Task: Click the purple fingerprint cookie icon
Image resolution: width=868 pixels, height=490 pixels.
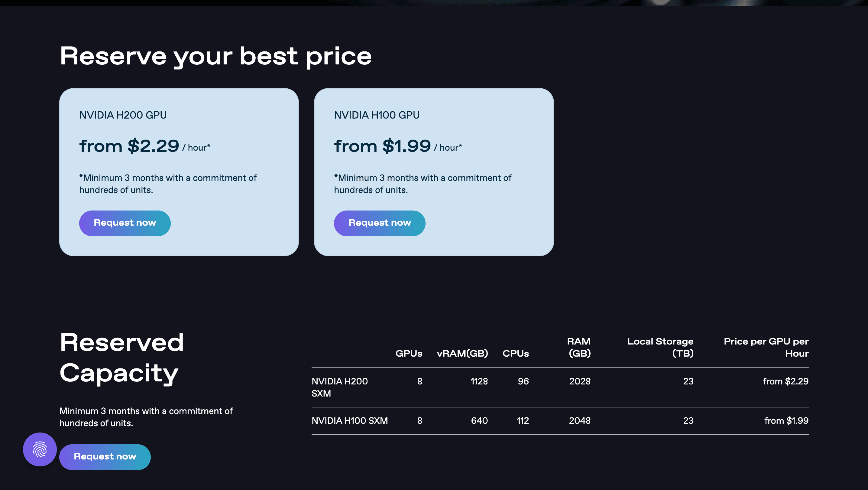Action: coord(40,449)
